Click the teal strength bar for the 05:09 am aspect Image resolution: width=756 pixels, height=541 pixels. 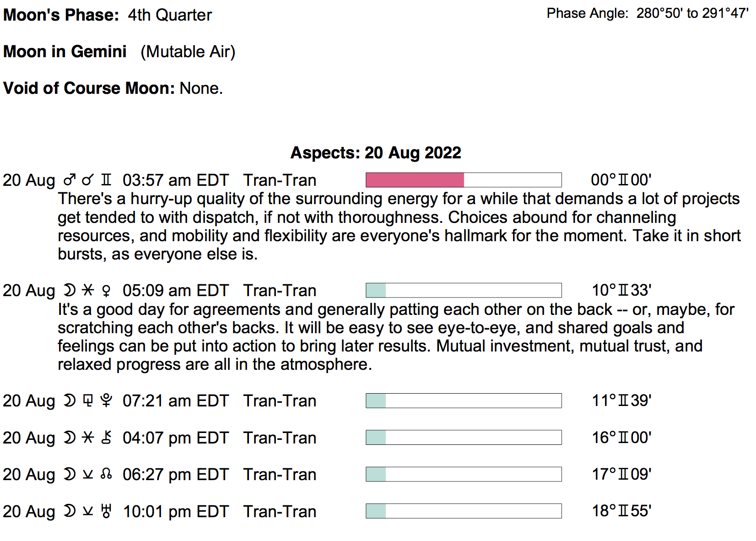[x=376, y=290]
